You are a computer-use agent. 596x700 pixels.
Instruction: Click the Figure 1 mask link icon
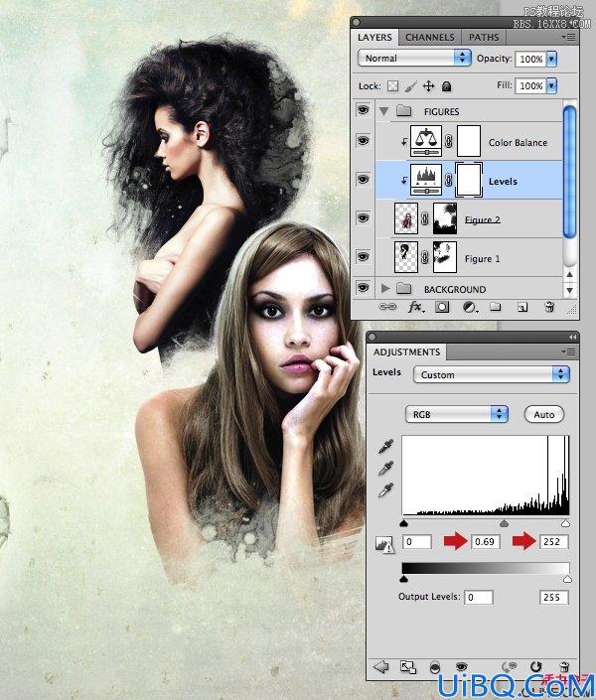point(425,257)
